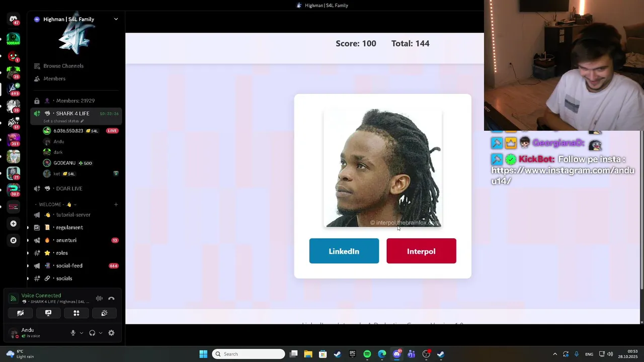This screenshot has width=644, height=362.
Task: Share your screen button in voice panel
Action: 48,313
